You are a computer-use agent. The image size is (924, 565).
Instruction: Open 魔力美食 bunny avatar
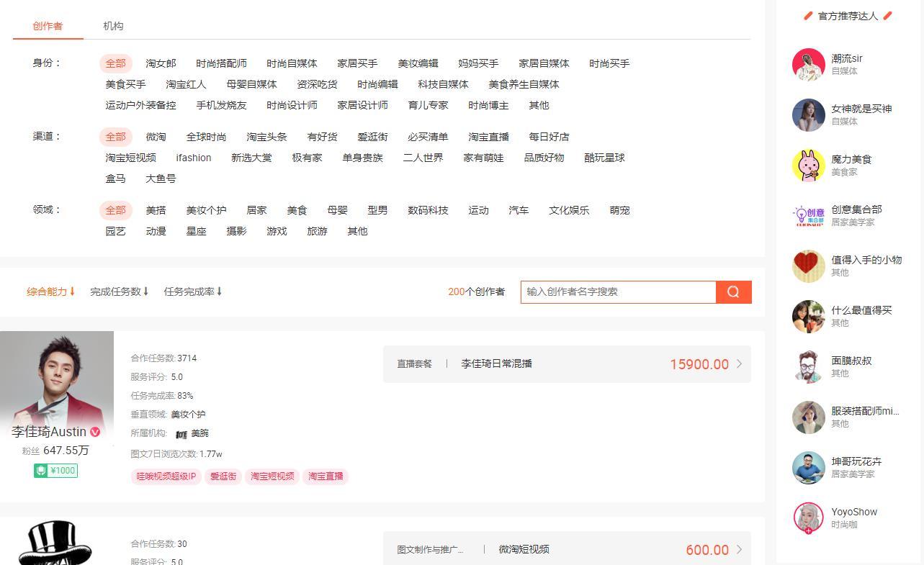[x=808, y=166]
